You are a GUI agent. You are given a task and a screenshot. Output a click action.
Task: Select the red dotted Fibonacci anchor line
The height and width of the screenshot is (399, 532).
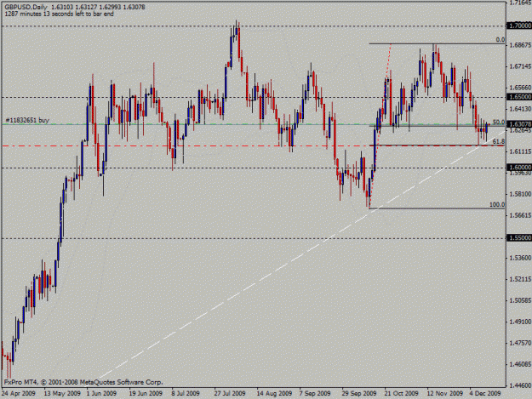click(380, 125)
